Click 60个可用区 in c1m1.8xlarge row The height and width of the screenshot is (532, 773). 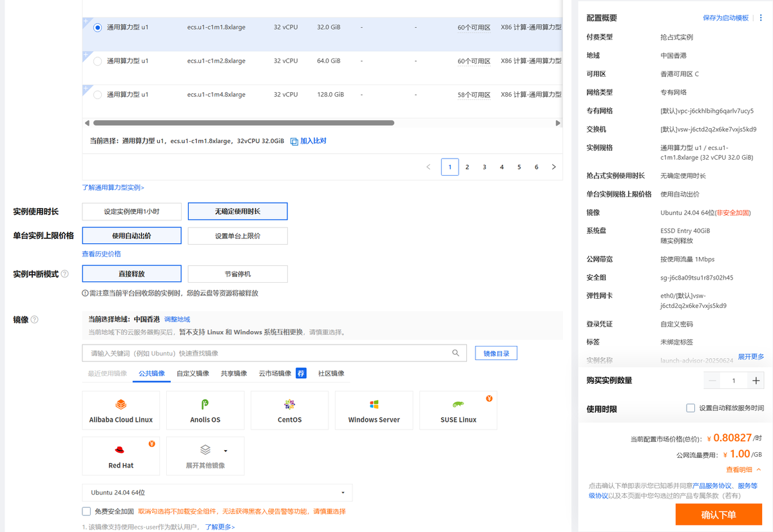coord(474,28)
